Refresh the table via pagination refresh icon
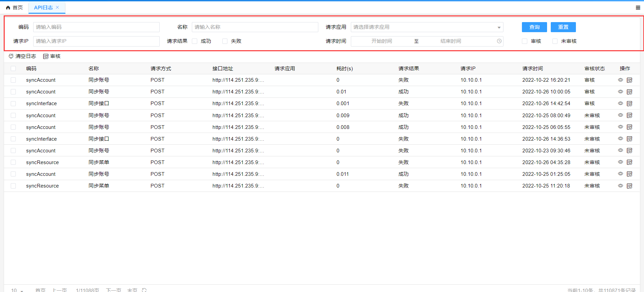Screen dimensions: 644x292 (144, 290)
